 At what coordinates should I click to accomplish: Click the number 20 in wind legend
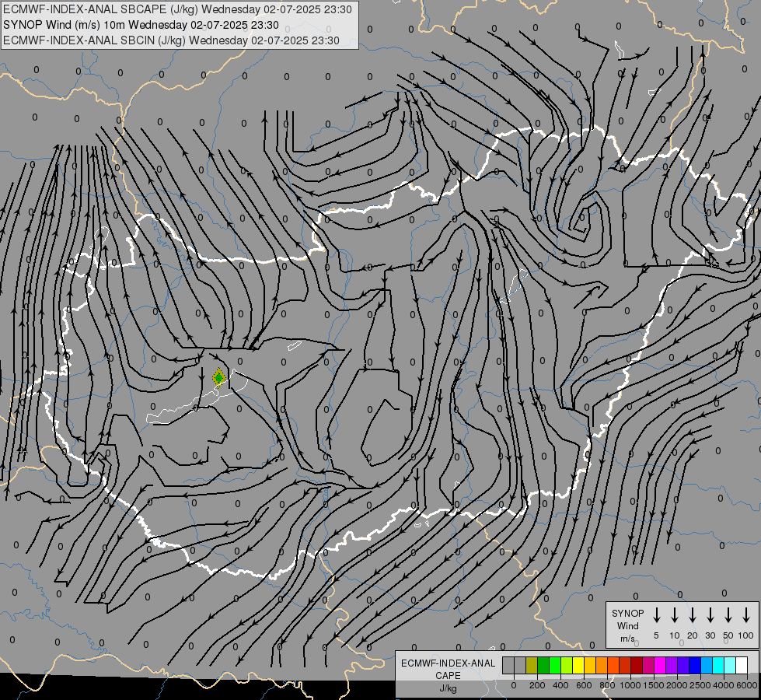tap(692, 635)
